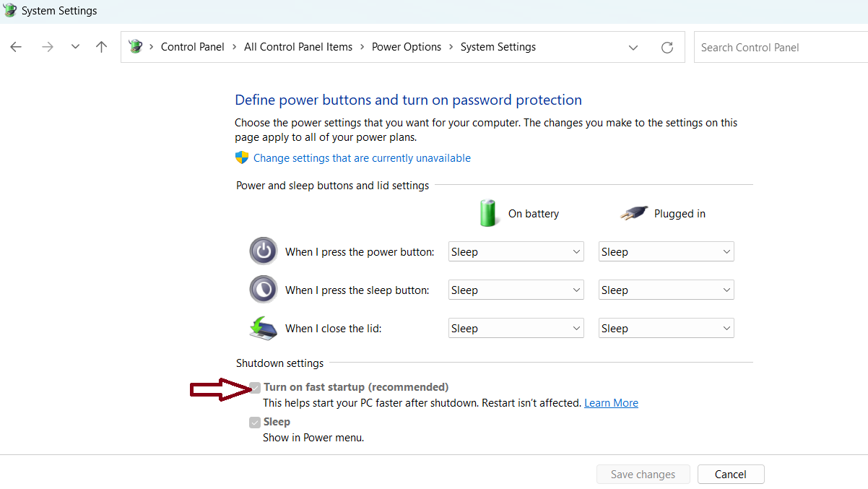Expand the address bar history dropdown
Viewport: 868px width, 489px height.
(633, 48)
